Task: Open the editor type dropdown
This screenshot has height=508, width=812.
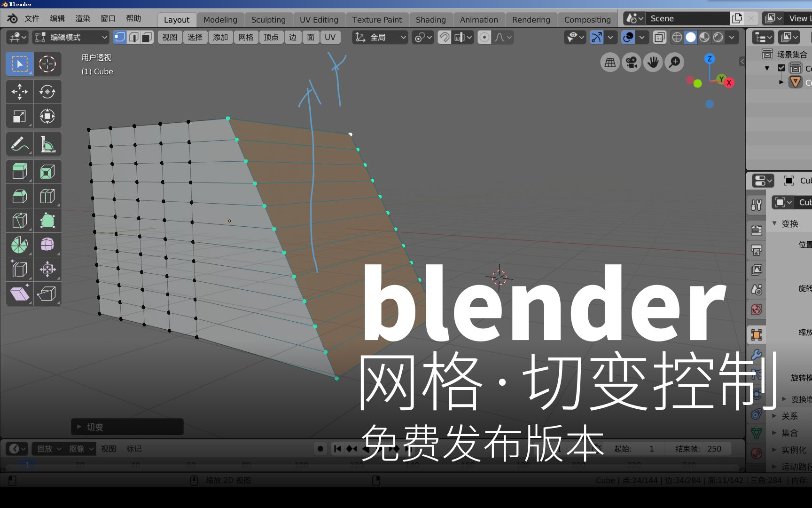Action: 18,37
